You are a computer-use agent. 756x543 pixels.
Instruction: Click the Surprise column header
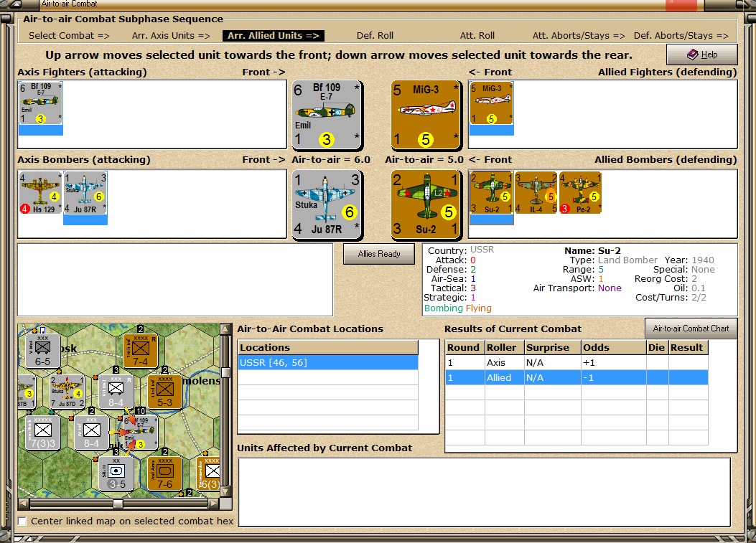point(553,347)
